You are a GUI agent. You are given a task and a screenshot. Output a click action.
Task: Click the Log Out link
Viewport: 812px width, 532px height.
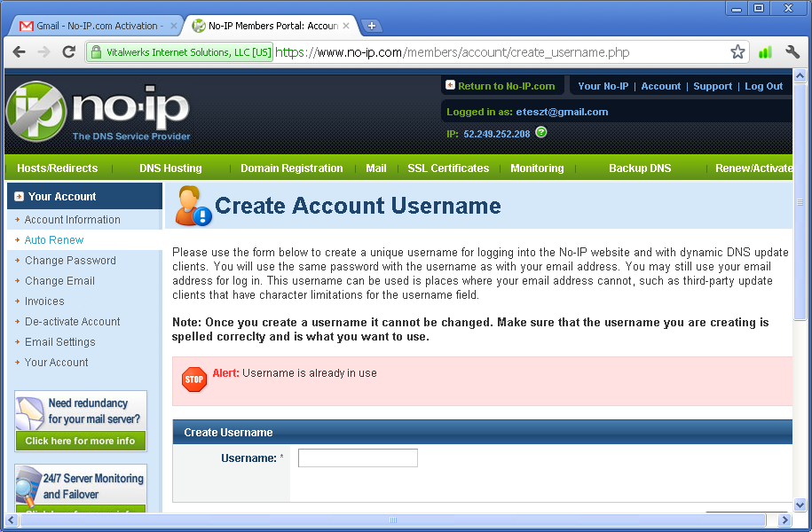pos(763,86)
